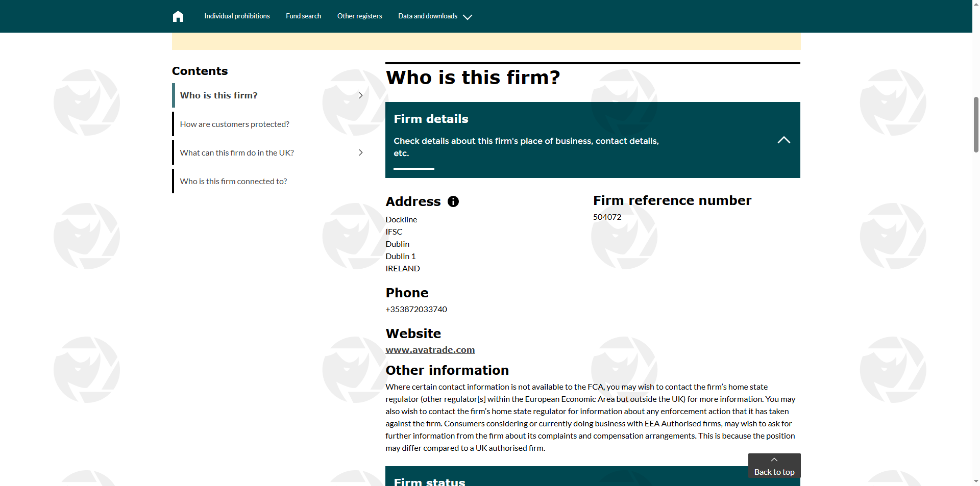Open Individual prohibitions in the navigation
The width and height of the screenshot is (980, 486).
[x=237, y=16]
